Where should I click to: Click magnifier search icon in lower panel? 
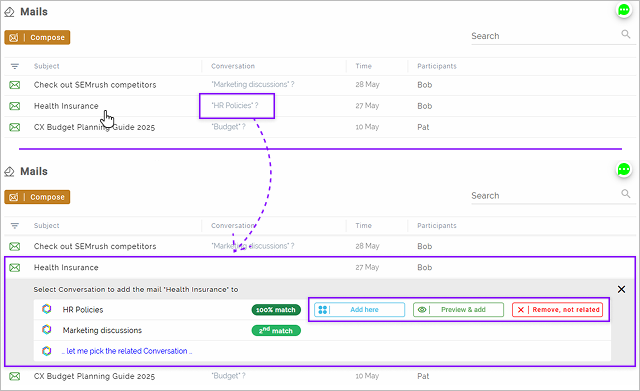(x=626, y=193)
